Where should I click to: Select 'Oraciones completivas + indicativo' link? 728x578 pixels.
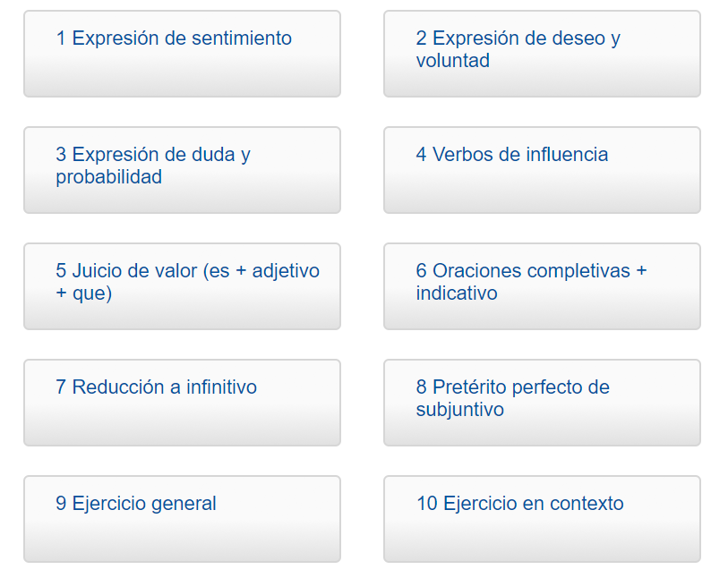(531, 282)
